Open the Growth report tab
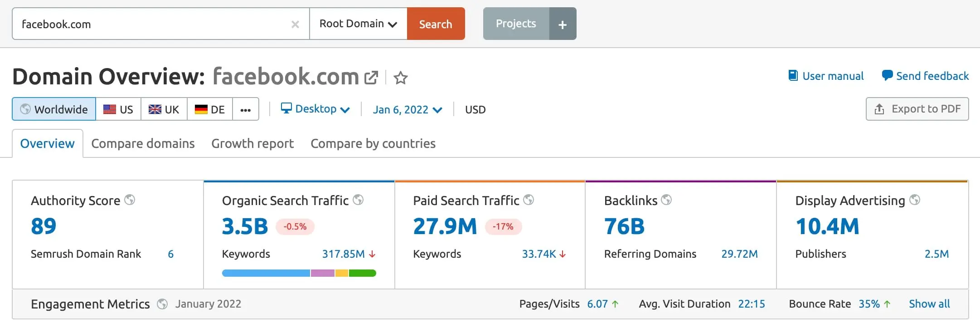 point(252,144)
